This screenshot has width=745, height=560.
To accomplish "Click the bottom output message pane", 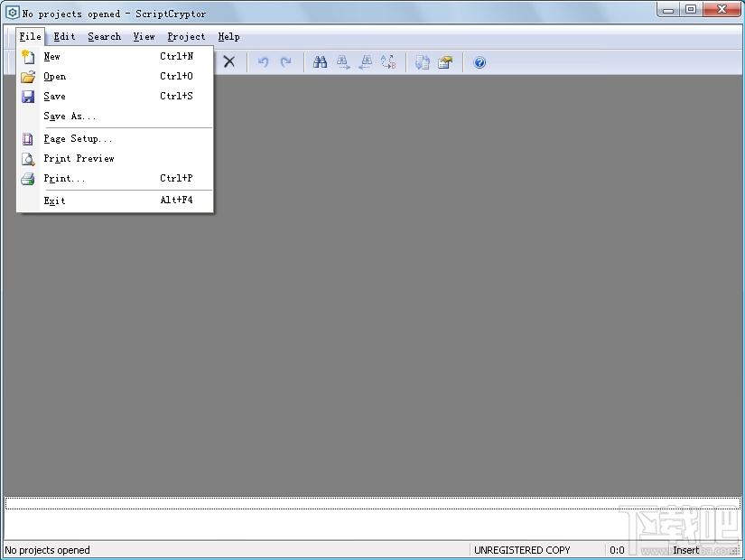I will point(372,518).
